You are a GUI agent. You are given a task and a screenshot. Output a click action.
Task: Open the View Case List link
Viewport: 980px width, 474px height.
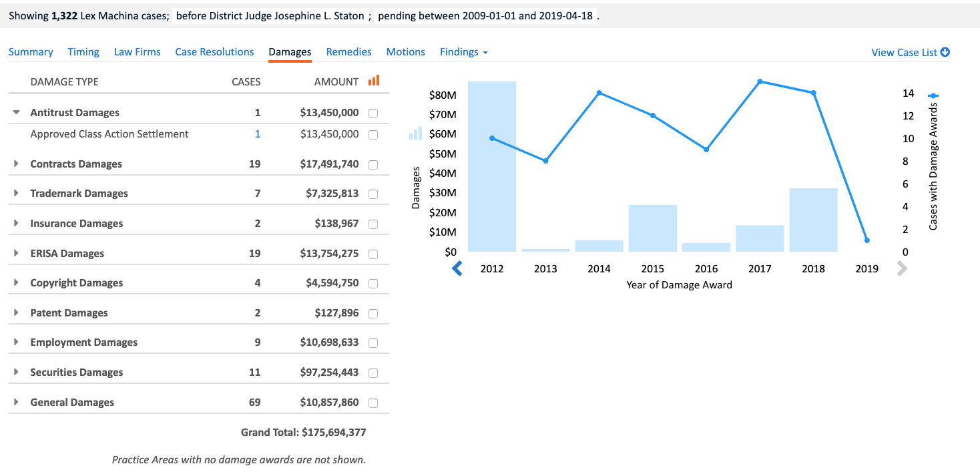(904, 52)
